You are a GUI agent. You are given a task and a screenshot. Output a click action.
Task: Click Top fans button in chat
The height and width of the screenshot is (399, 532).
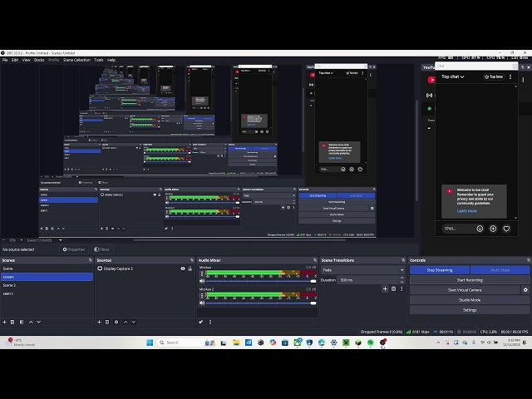pyautogui.click(x=494, y=77)
